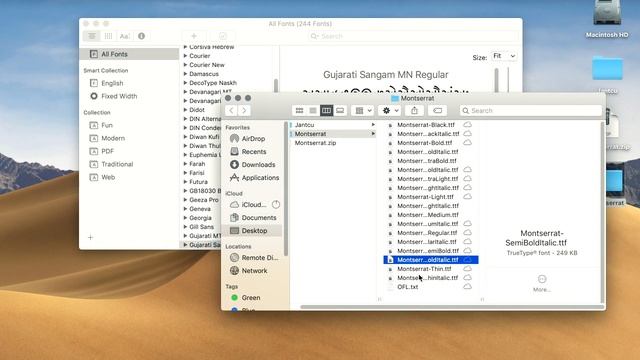The image size is (640, 360).
Task: Select Montserrat-Black.ttf file
Action: (426, 125)
